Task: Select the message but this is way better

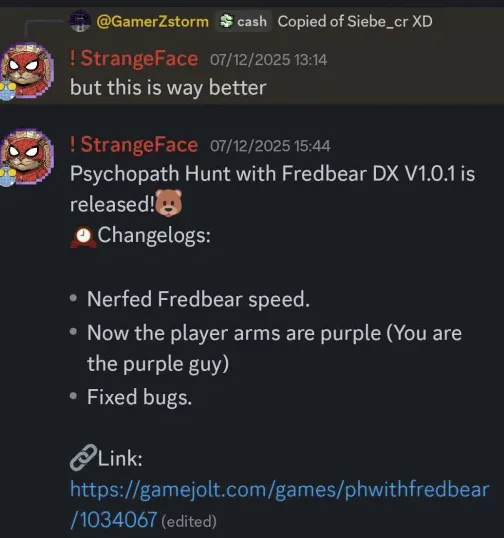Action: click(168, 87)
